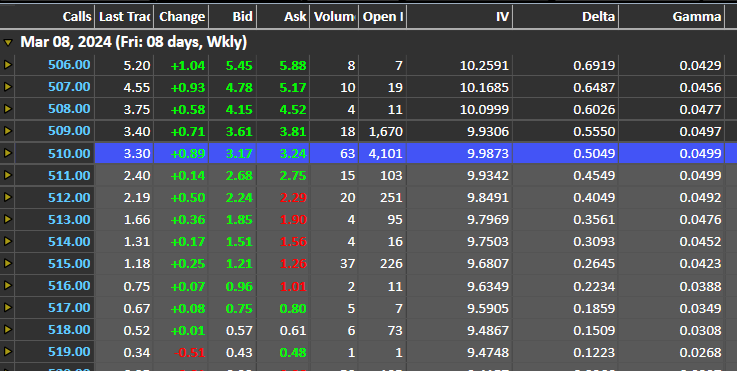737x371 pixels.
Task: Sort by the Change column header
Action: coord(181,16)
